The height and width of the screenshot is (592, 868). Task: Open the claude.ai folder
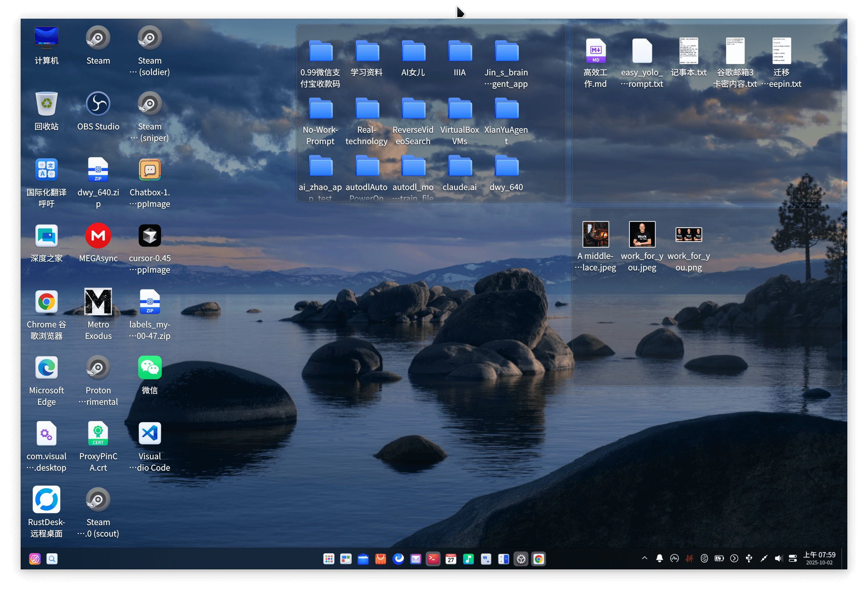[x=460, y=166]
